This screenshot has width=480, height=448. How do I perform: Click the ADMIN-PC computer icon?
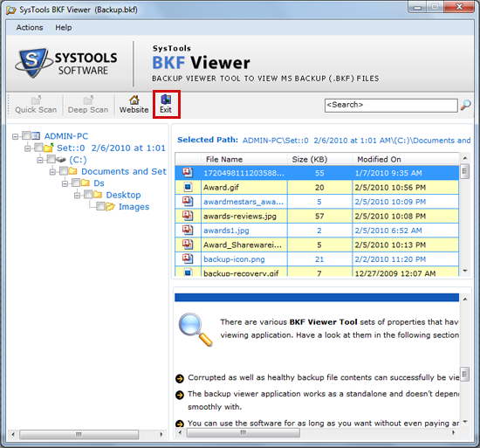[36, 135]
